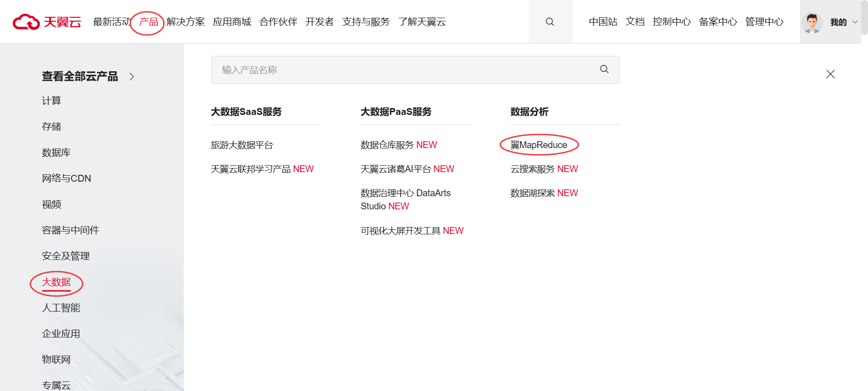This screenshot has width=868, height=391.
Task: Open 云搜索服务 product link
Action: pos(544,169)
